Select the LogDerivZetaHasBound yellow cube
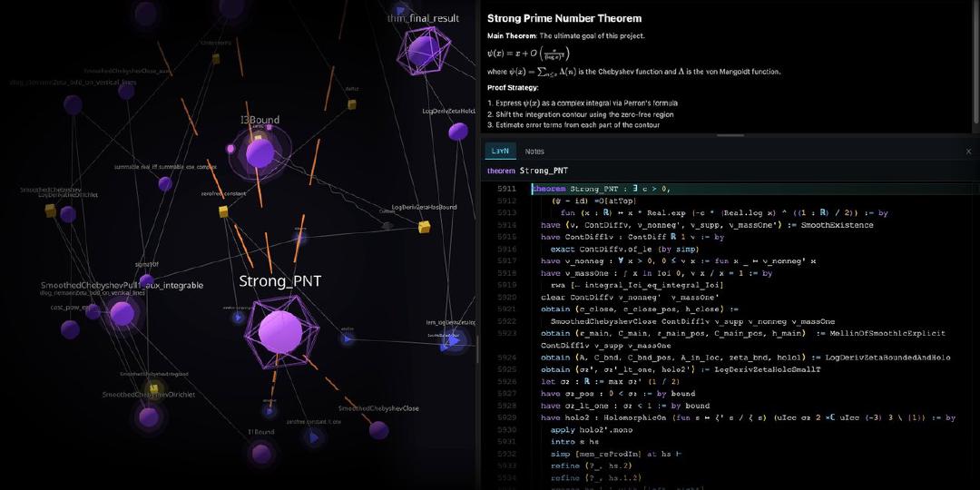The height and width of the screenshot is (490, 980). tap(423, 227)
